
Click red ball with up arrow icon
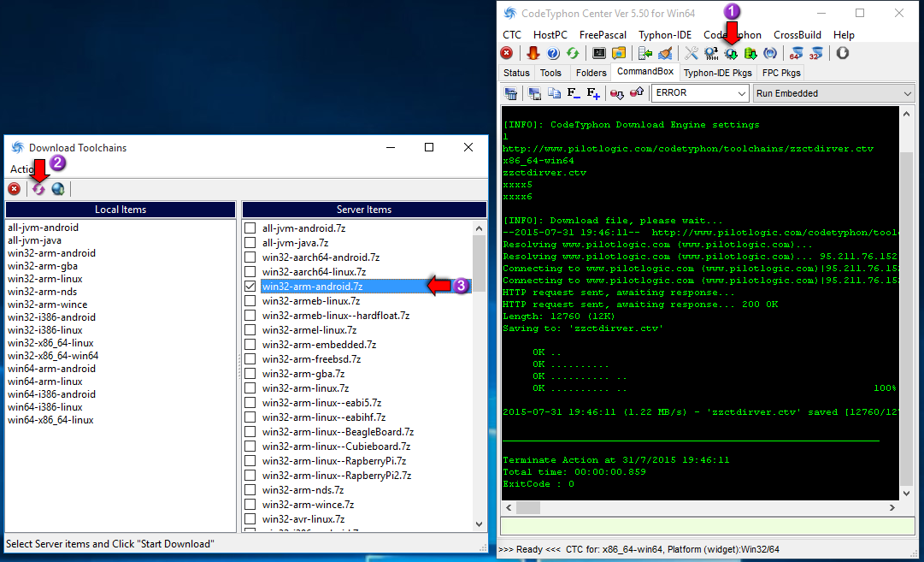tap(637, 92)
